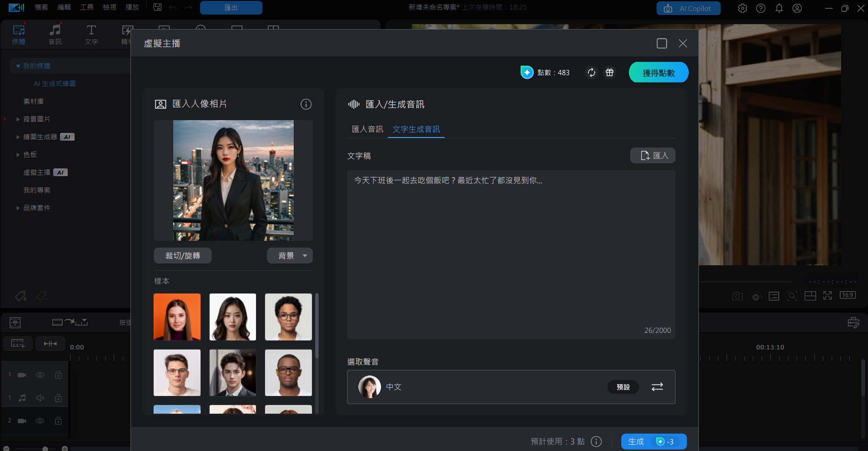The width and height of the screenshot is (868, 451).
Task: Select the orange-background woman sample portrait
Action: (177, 317)
